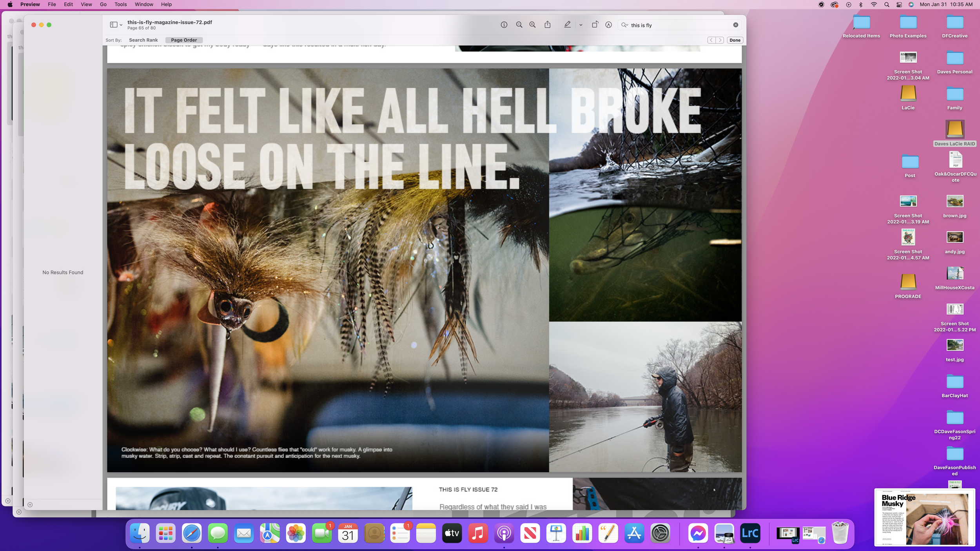
Task: Sort results by Page Order
Action: 184,40
